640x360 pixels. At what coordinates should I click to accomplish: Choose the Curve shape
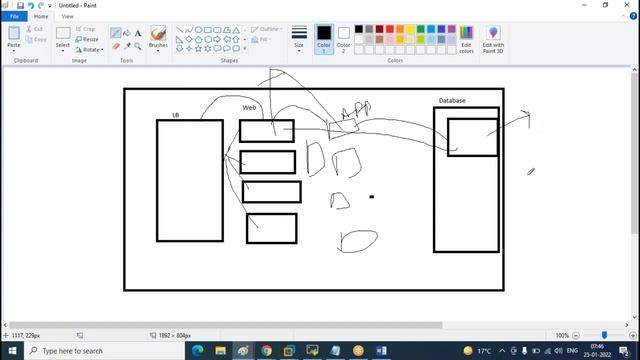point(189,30)
